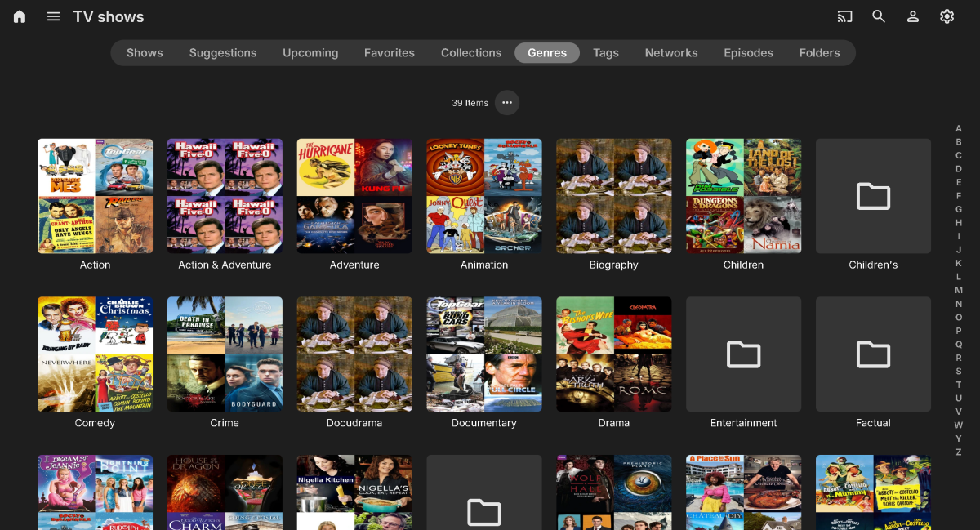Image resolution: width=980 pixels, height=530 pixels.
Task: Open the Comedy genre thumbnail
Action: point(95,354)
